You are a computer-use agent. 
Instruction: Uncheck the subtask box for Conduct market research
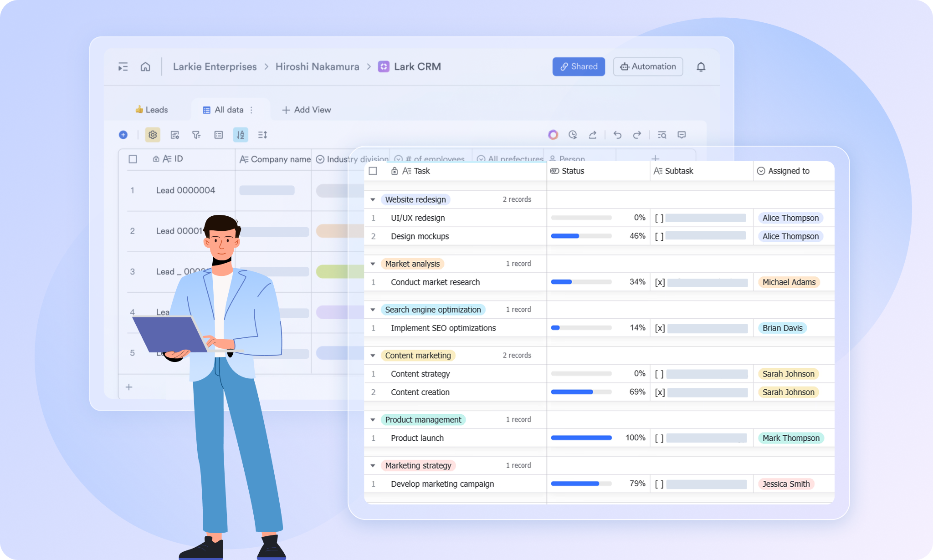(x=660, y=282)
